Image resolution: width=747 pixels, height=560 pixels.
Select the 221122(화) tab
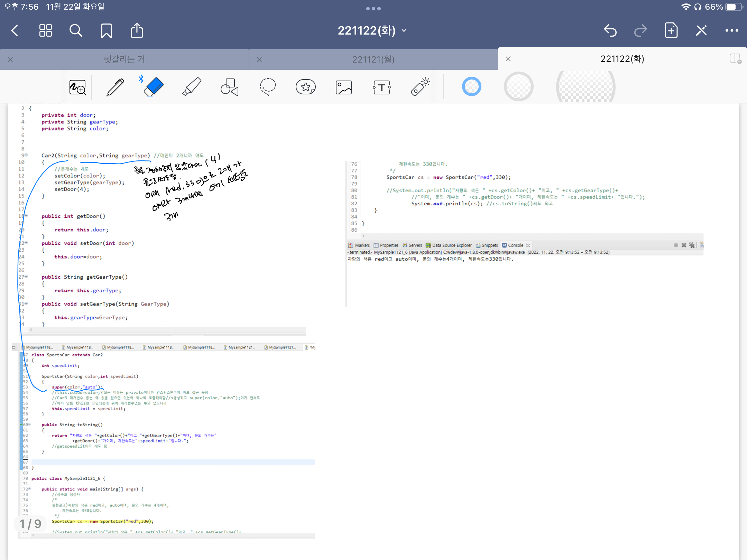(622, 59)
